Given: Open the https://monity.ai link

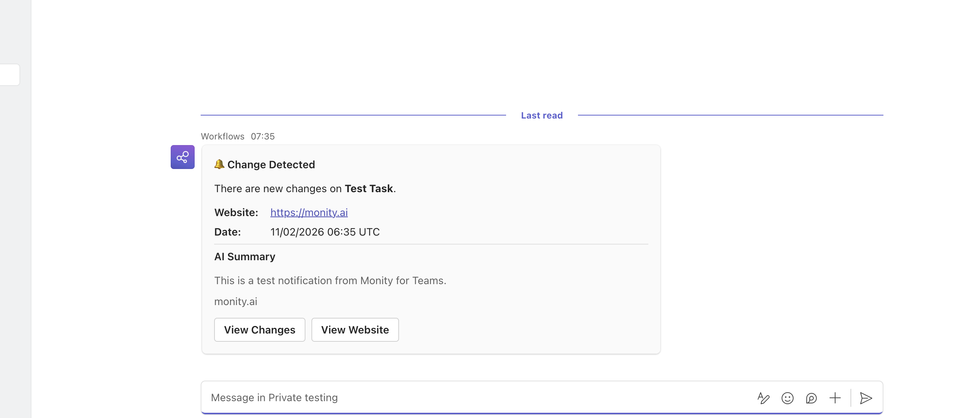Looking at the screenshot, I should 308,212.
